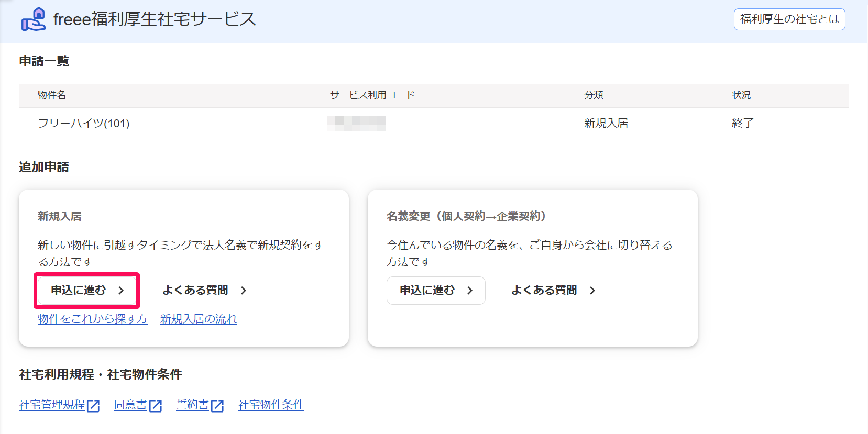Click the external-link icon beside 誓約書
Viewport: 868px width, 434px height.
click(217, 406)
